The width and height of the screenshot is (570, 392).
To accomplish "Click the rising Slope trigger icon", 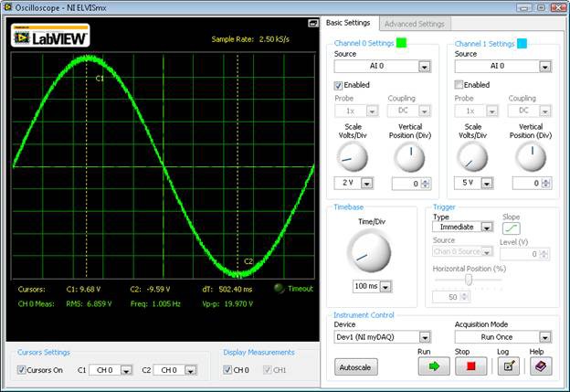I will [512, 228].
